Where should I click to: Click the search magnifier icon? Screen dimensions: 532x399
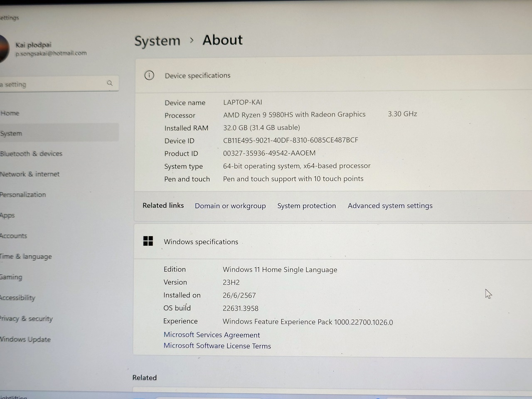(x=110, y=83)
